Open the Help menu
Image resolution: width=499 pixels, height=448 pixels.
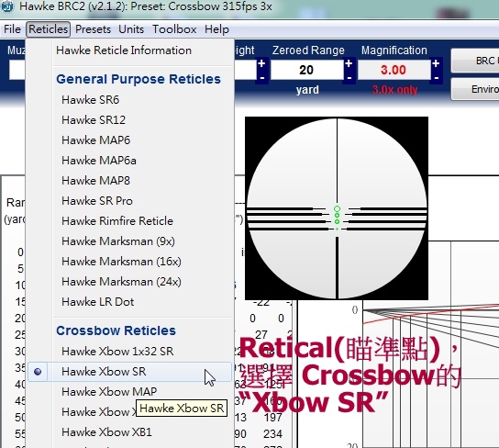[x=216, y=29]
